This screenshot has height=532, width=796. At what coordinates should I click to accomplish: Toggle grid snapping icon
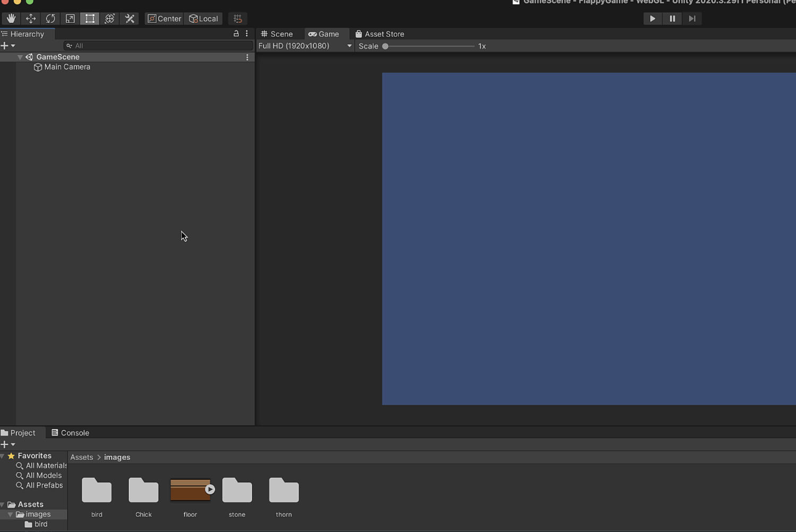coord(238,19)
